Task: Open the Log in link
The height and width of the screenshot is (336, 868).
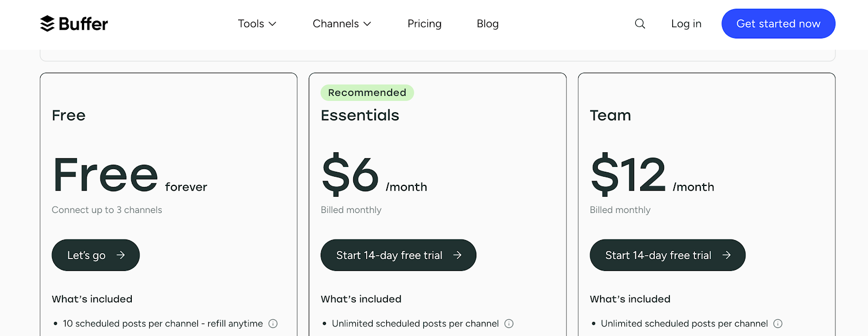Action: [686, 24]
